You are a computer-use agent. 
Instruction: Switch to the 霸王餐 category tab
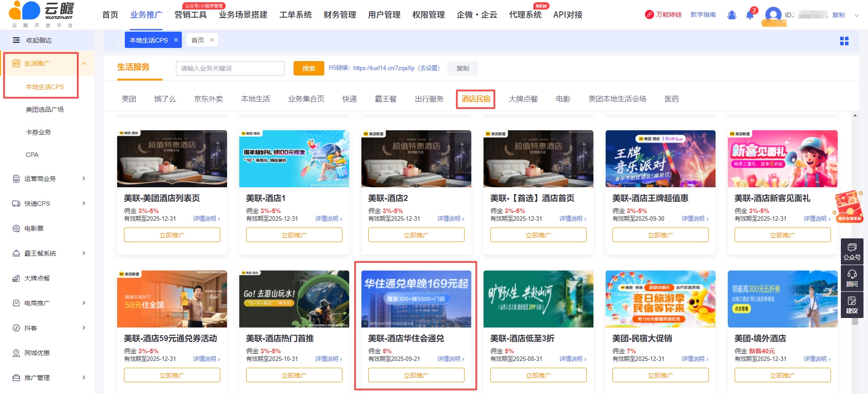[x=386, y=99]
